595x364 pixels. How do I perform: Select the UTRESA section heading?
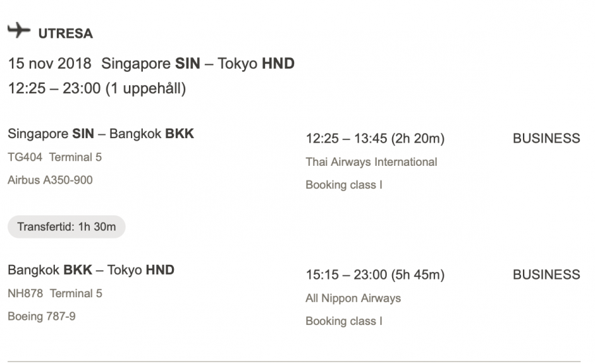coord(65,34)
